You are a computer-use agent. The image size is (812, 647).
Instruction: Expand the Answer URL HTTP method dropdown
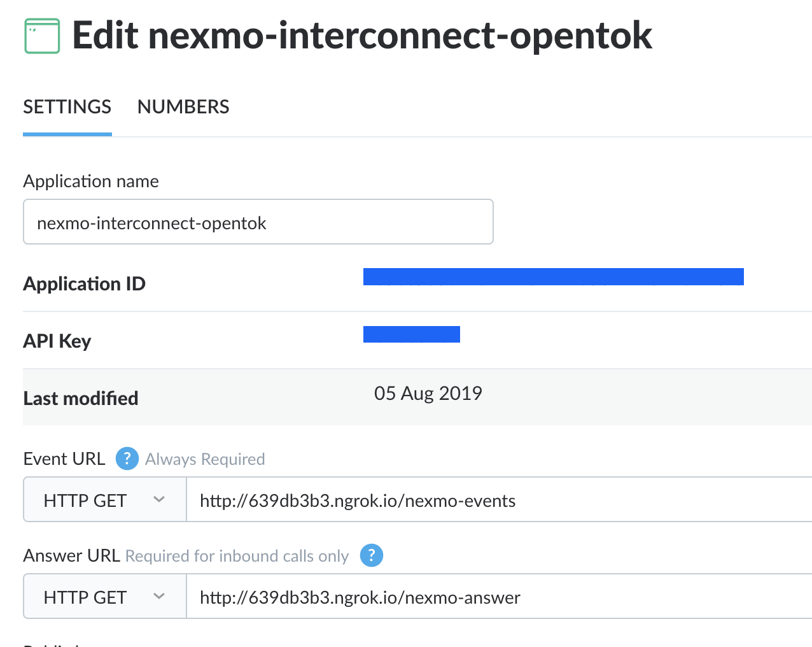pyautogui.click(x=105, y=597)
